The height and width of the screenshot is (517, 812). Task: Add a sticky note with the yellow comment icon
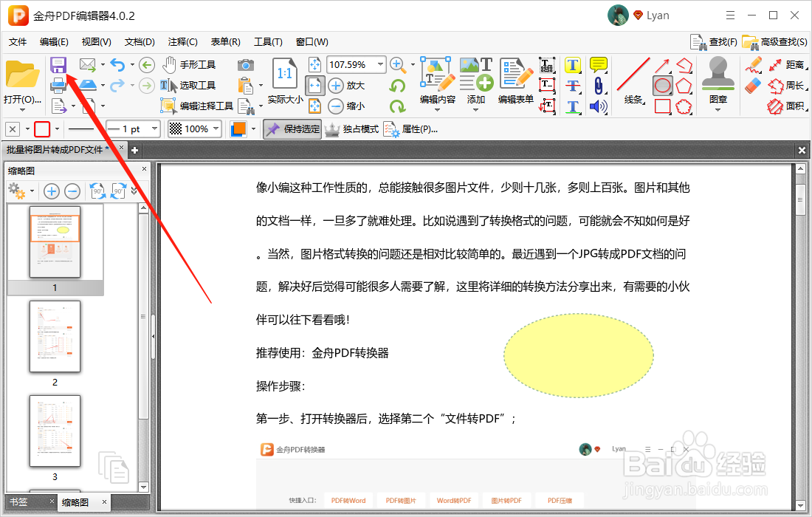pyautogui.click(x=599, y=65)
